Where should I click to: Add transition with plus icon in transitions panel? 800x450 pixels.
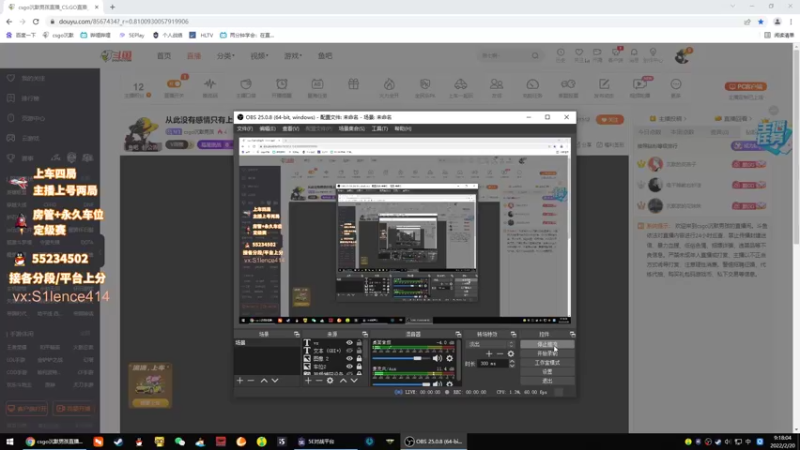pyautogui.click(x=489, y=354)
